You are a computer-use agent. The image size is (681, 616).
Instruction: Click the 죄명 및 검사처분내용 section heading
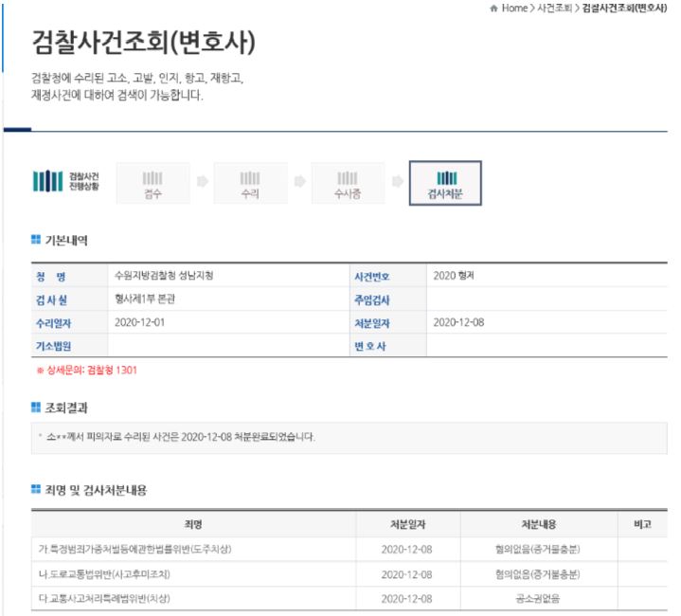[96, 490]
